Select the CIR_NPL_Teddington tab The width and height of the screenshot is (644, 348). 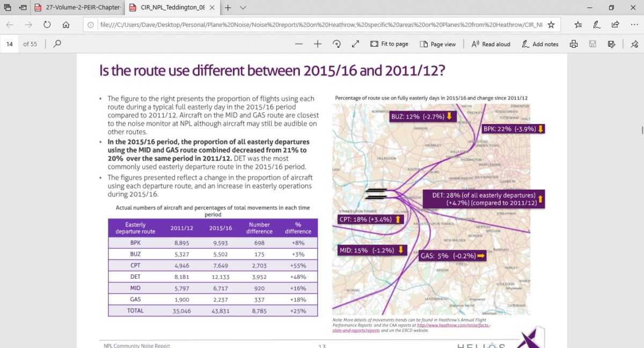tap(174, 8)
